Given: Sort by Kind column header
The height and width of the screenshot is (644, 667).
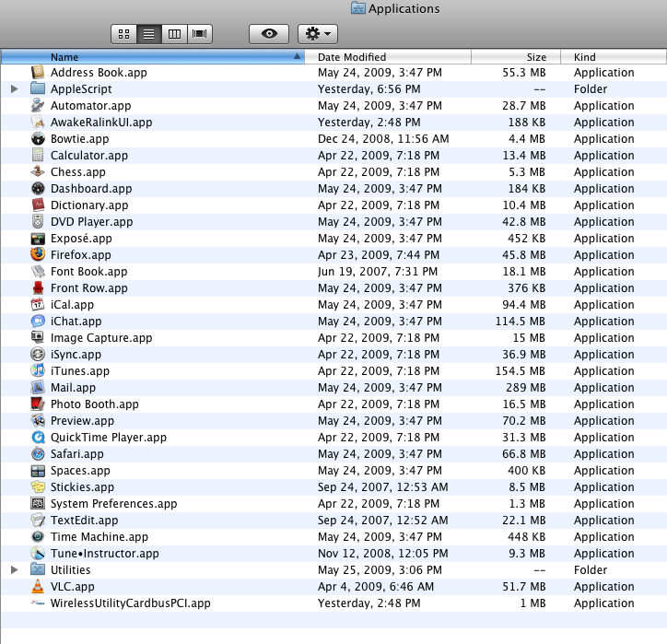Looking at the screenshot, I should click(x=614, y=57).
